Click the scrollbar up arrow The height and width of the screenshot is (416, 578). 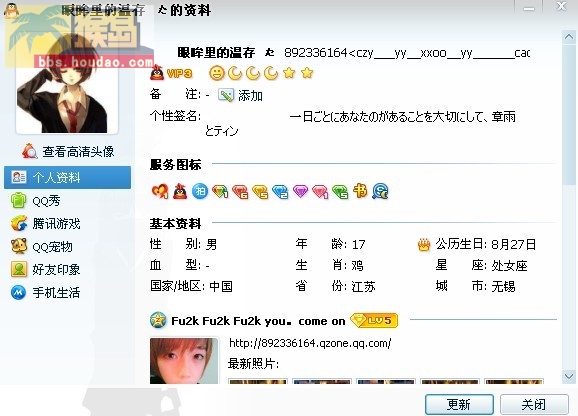pos(569,37)
